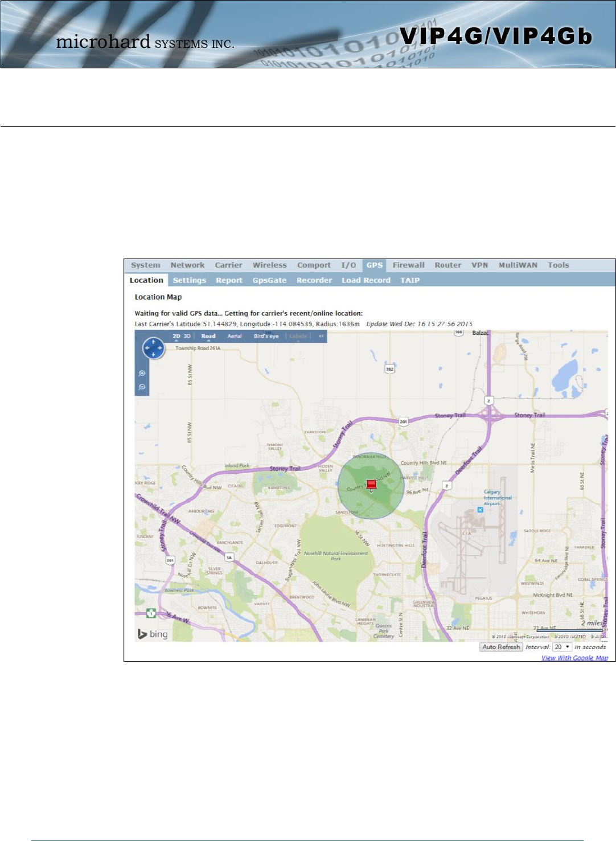Click the 2 miles map scale label

(x=592, y=623)
